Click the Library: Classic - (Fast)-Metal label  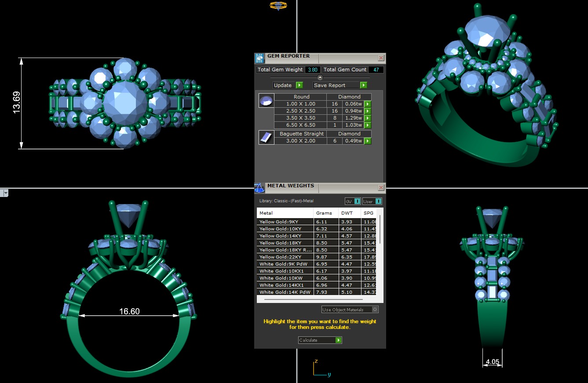[286, 201]
